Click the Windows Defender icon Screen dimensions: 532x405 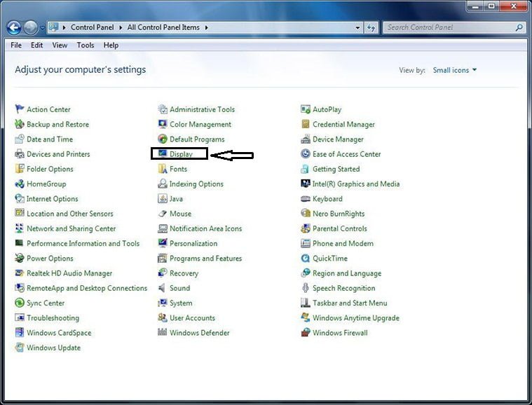coord(163,332)
